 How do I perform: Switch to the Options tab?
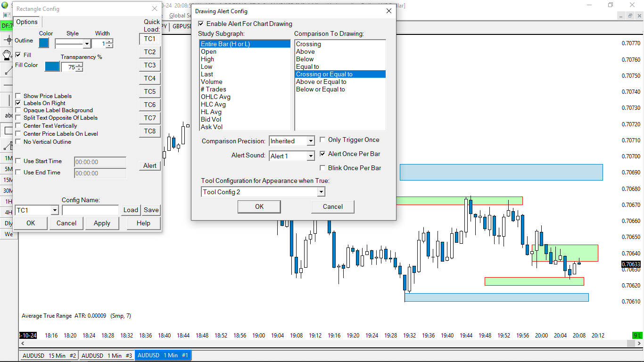27,22
